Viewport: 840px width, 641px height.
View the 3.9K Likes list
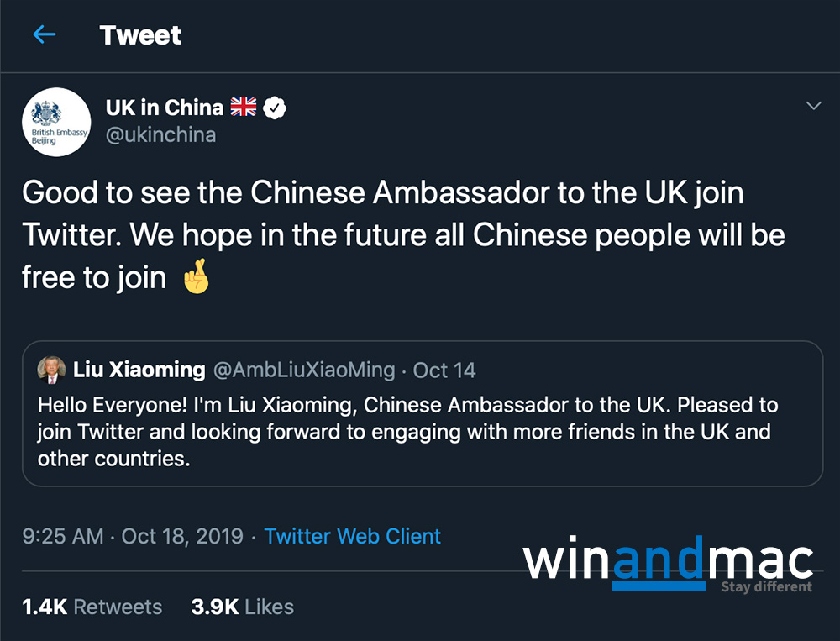[x=242, y=607]
